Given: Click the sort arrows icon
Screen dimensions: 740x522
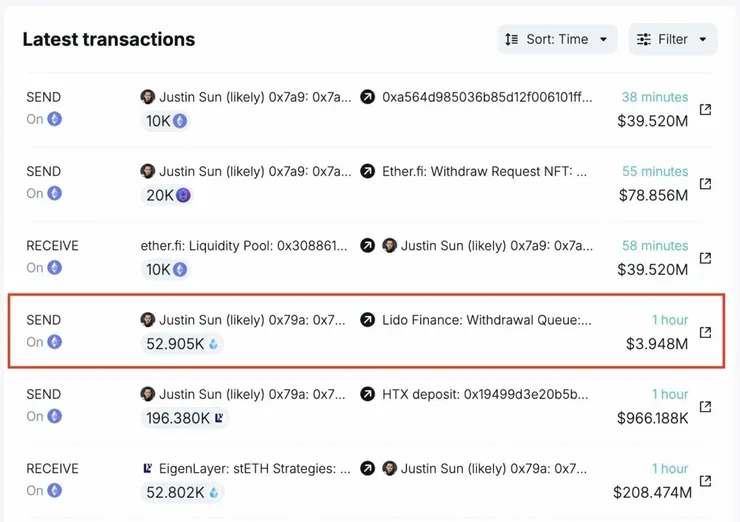Looking at the screenshot, I should (x=511, y=39).
